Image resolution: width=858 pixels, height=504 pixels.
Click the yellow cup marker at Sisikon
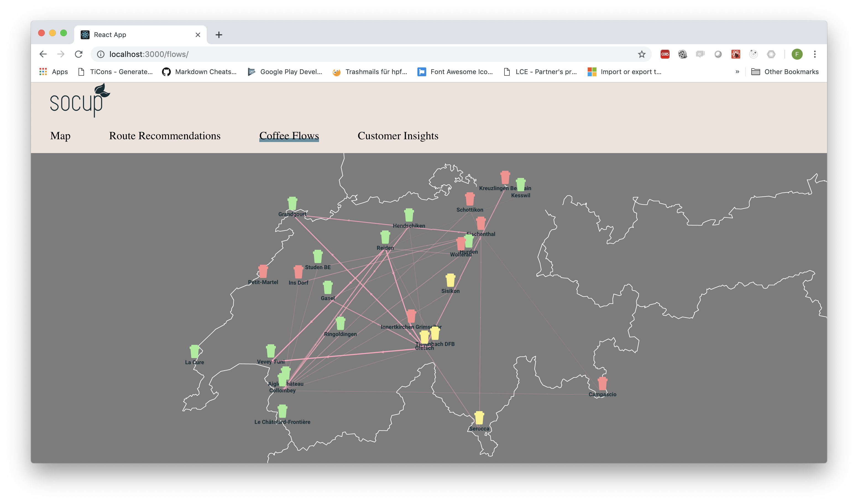pyautogui.click(x=450, y=280)
